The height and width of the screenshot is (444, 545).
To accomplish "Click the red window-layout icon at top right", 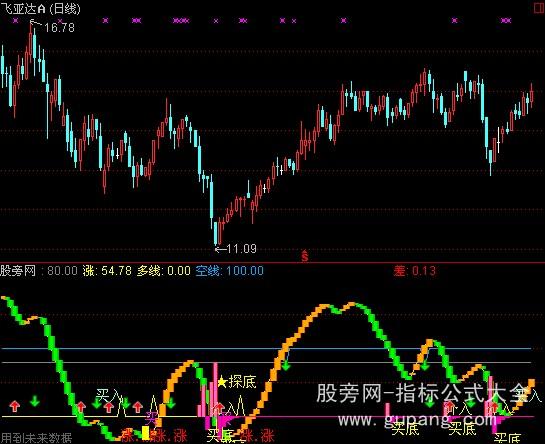I will pos(539,8).
